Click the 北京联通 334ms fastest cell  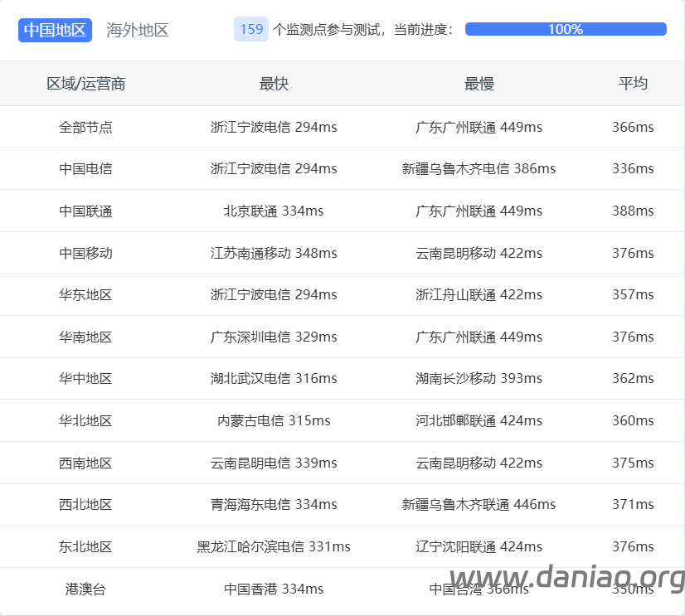[x=274, y=211]
